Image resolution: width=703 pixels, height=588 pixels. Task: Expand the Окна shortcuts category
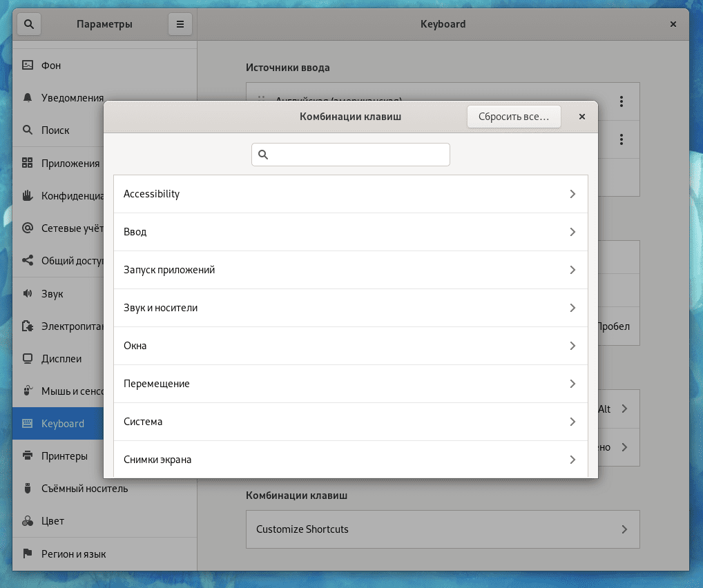(x=350, y=346)
